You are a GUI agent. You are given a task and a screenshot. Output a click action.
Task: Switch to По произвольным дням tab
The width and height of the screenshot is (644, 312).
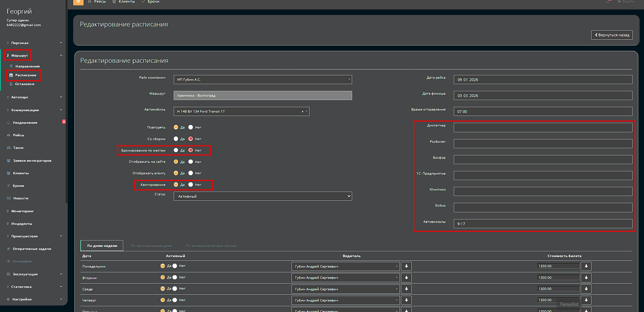coord(151,246)
